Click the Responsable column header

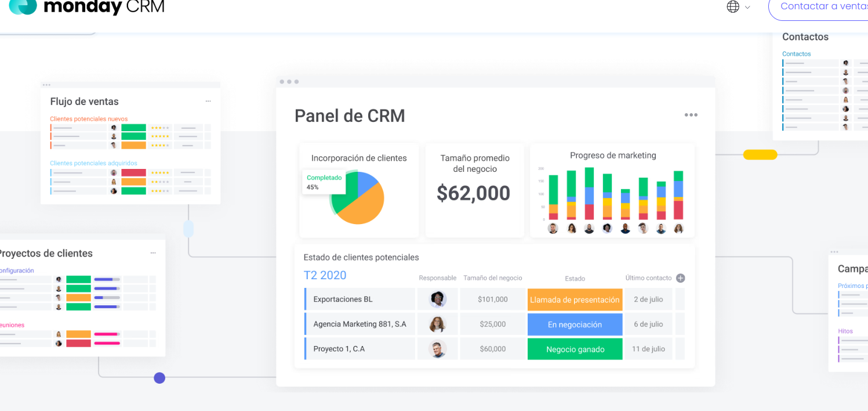click(x=438, y=278)
